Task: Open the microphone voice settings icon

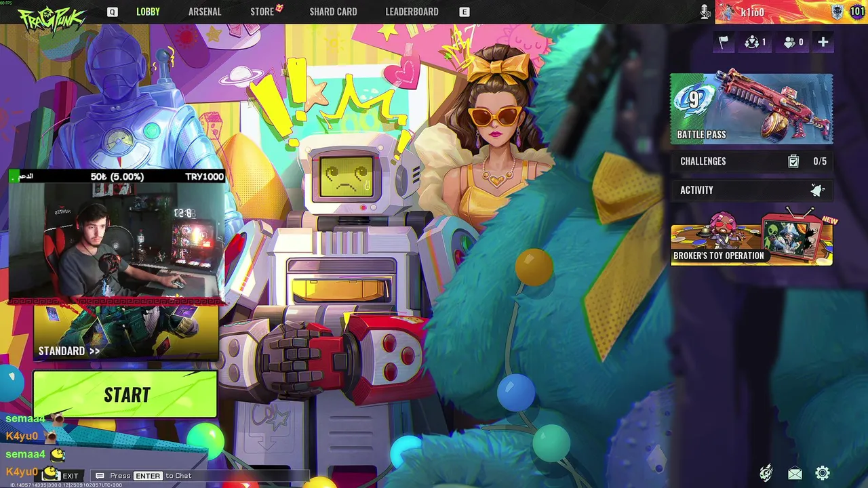Action: 705,12
